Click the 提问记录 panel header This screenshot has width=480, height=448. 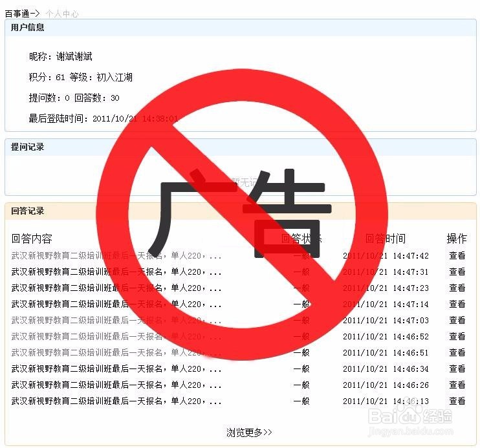[x=241, y=147]
